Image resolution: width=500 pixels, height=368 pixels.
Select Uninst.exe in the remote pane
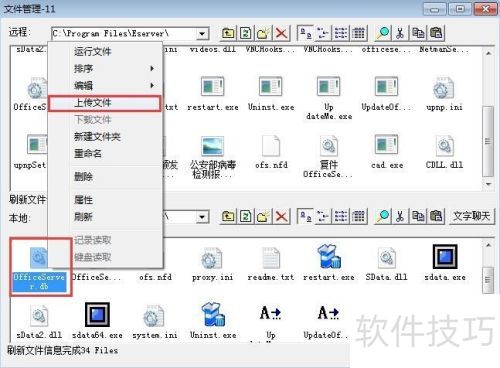coord(271,94)
